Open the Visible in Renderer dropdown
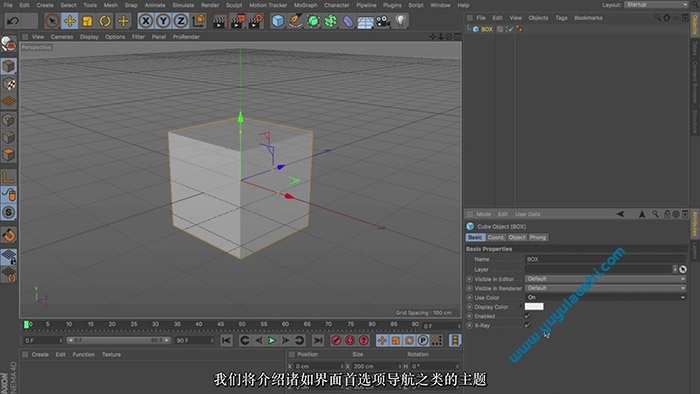 [x=605, y=288]
